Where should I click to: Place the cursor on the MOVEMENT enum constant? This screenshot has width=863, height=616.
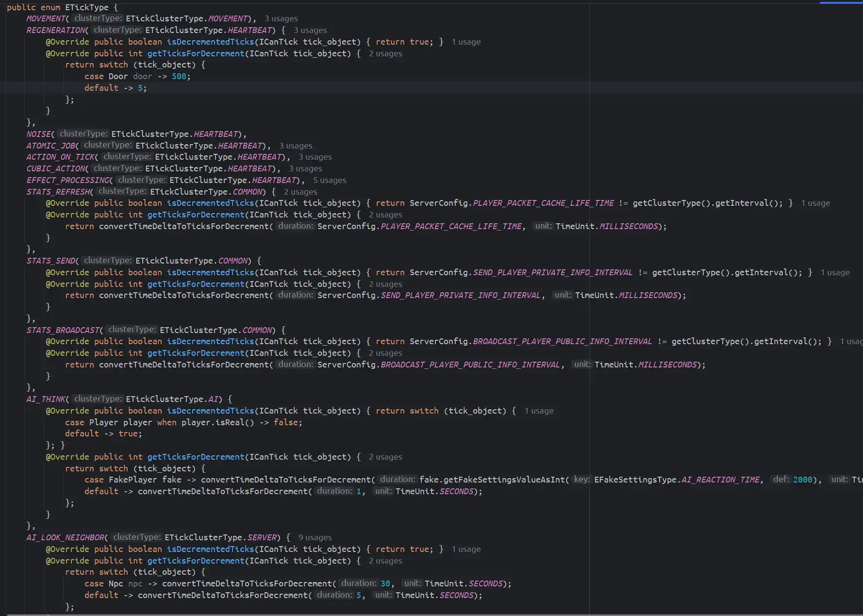click(46, 18)
